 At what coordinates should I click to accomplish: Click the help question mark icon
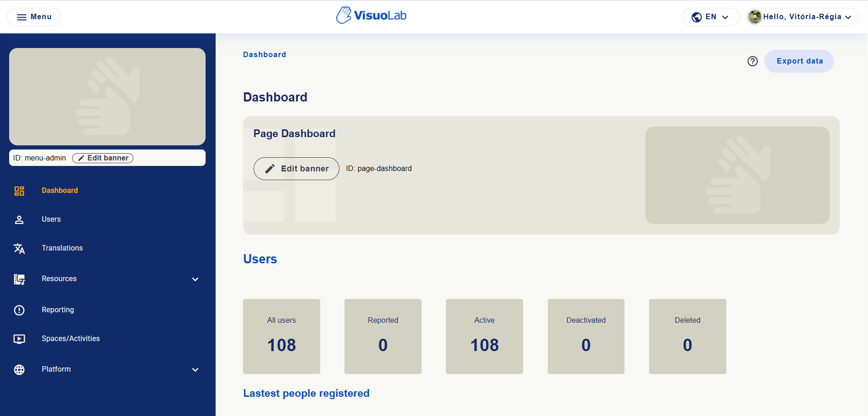click(752, 61)
